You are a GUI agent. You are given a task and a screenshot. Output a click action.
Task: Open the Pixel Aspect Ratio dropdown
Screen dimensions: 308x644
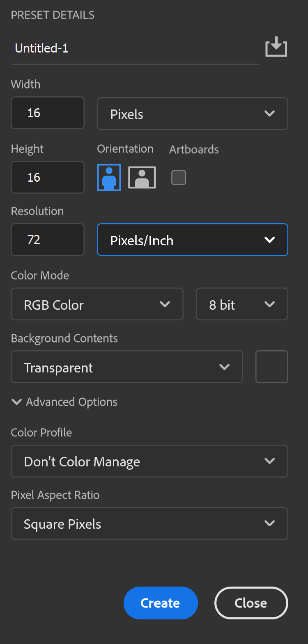(x=149, y=524)
